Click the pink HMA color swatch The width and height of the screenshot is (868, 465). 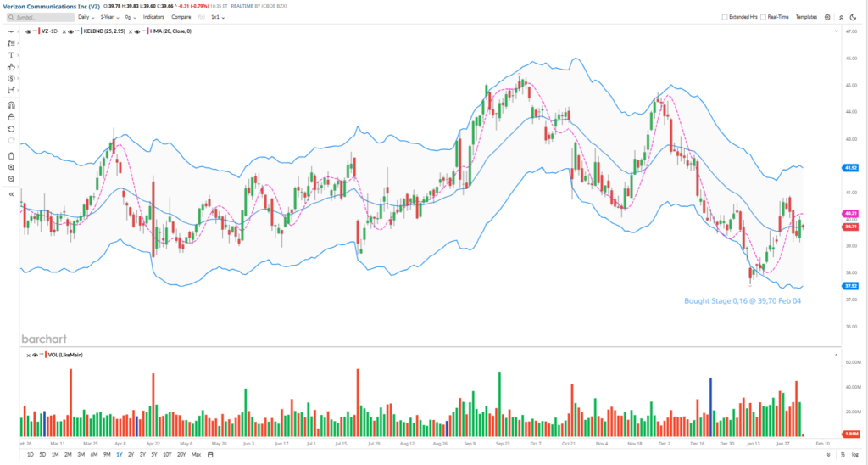(149, 31)
